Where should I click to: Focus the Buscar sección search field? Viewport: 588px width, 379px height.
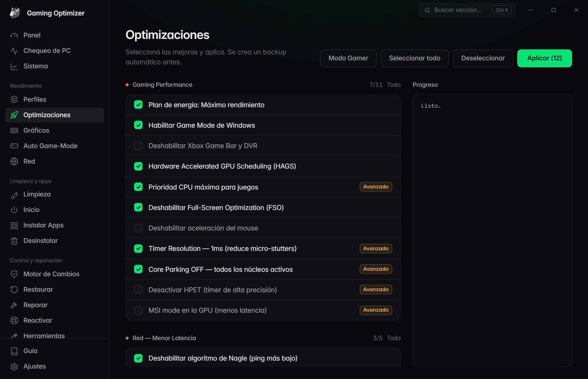pos(467,10)
